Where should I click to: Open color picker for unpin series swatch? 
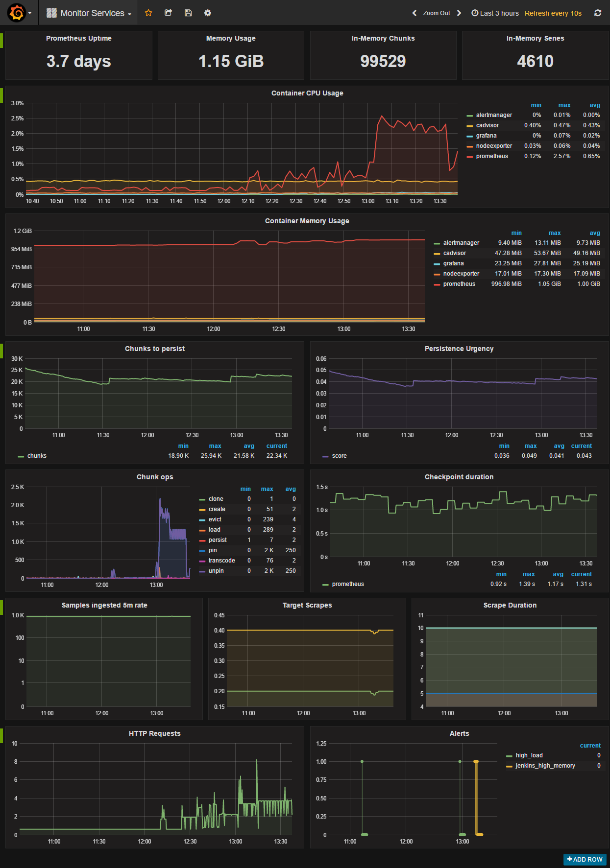point(202,571)
